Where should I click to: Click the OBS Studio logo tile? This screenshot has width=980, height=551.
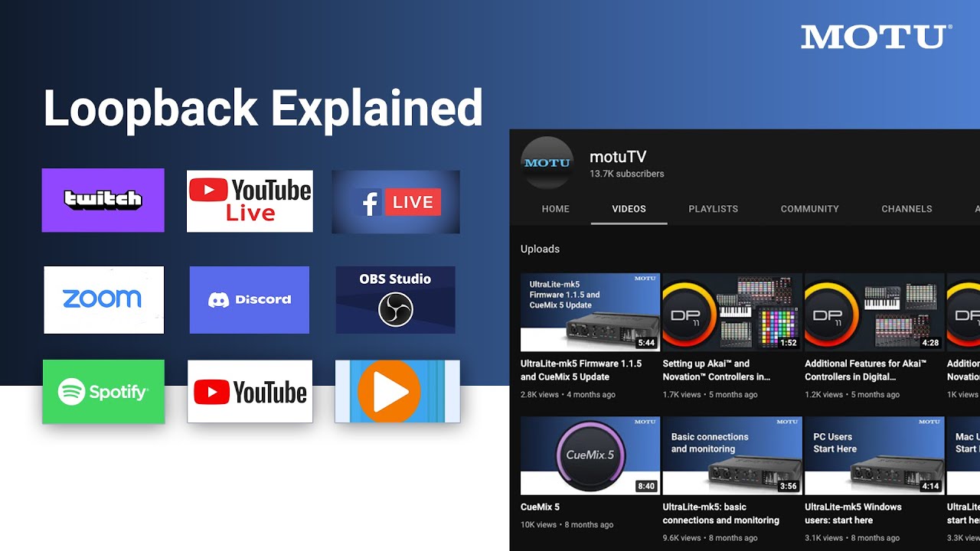(x=395, y=300)
